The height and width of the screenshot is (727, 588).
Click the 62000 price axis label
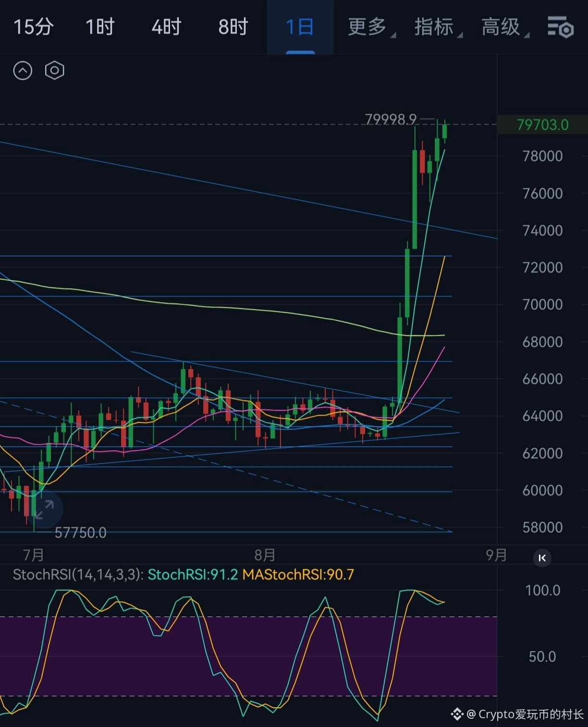pyautogui.click(x=542, y=453)
